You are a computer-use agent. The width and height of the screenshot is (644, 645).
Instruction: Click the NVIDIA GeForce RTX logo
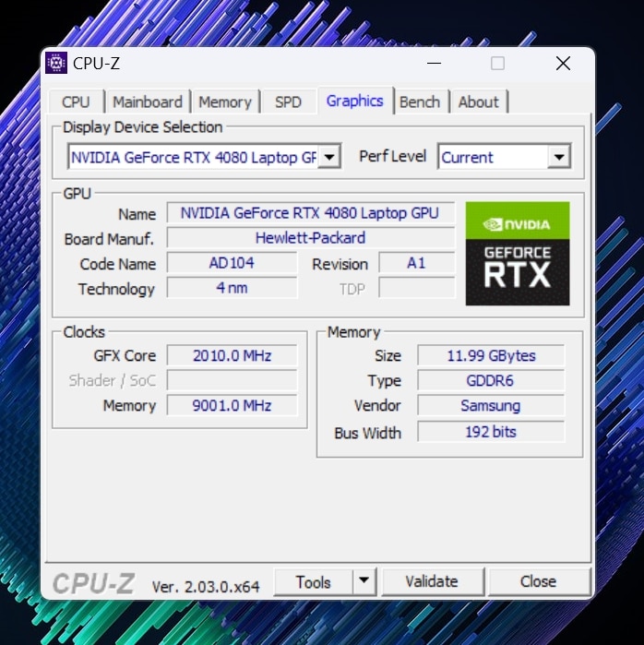click(517, 253)
